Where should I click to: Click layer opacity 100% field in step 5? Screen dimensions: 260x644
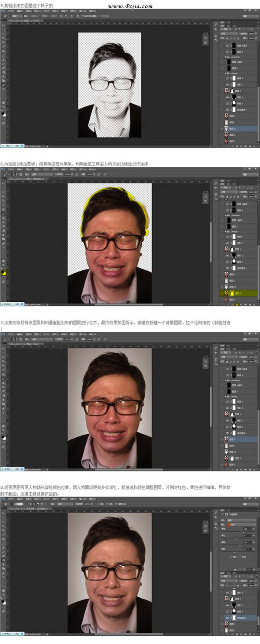click(x=251, y=33)
